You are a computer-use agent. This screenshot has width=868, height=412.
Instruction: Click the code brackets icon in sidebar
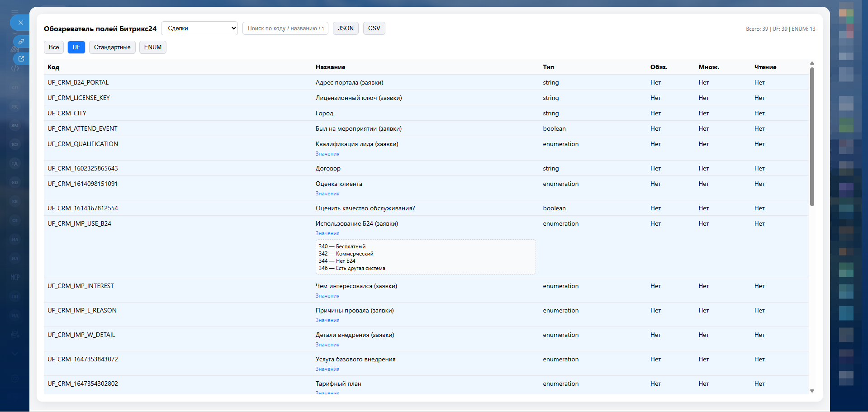tap(15, 68)
